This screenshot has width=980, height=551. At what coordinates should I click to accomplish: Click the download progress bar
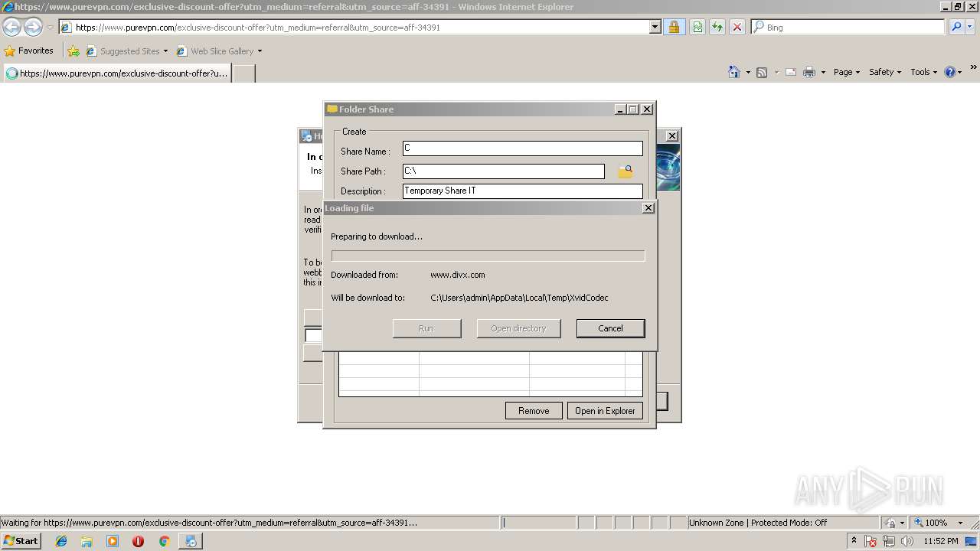click(x=488, y=256)
